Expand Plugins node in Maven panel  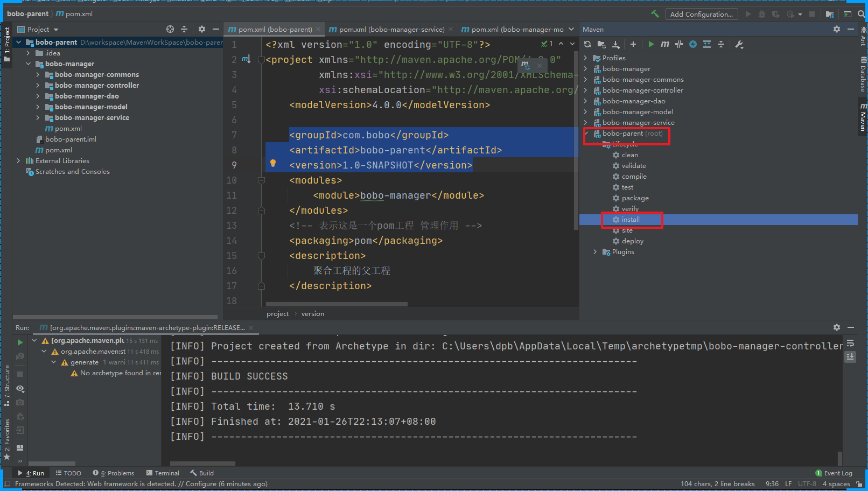(x=595, y=251)
